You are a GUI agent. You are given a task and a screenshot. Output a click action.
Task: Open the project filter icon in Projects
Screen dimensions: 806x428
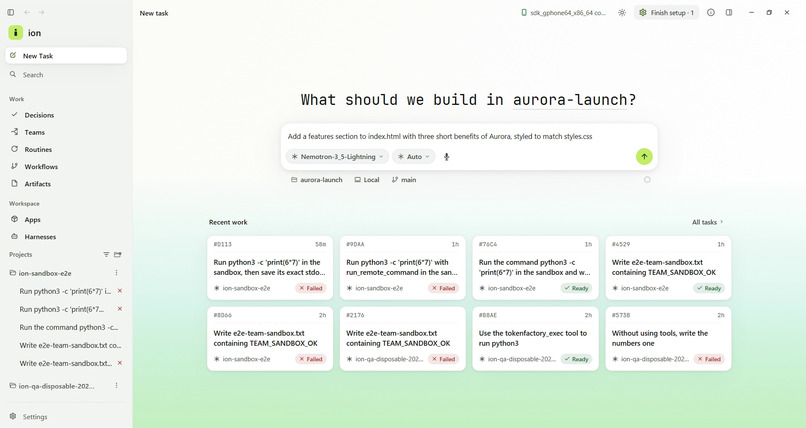click(106, 254)
